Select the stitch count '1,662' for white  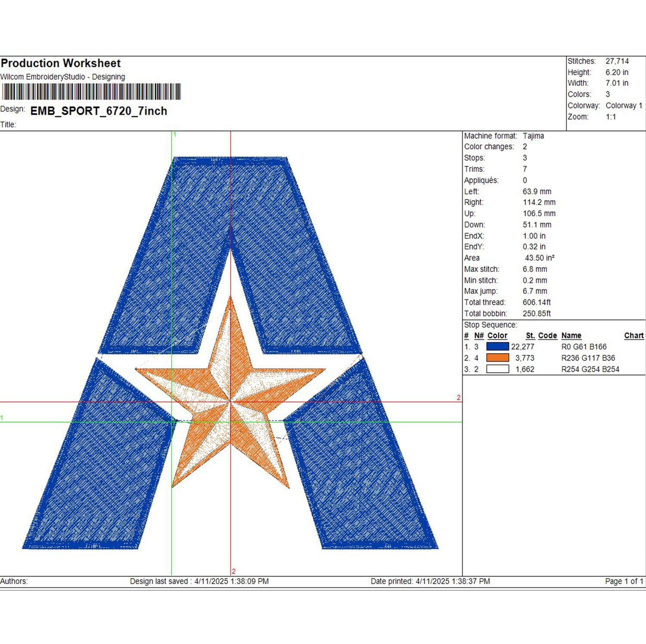pyautogui.click(x=525, y=369)
